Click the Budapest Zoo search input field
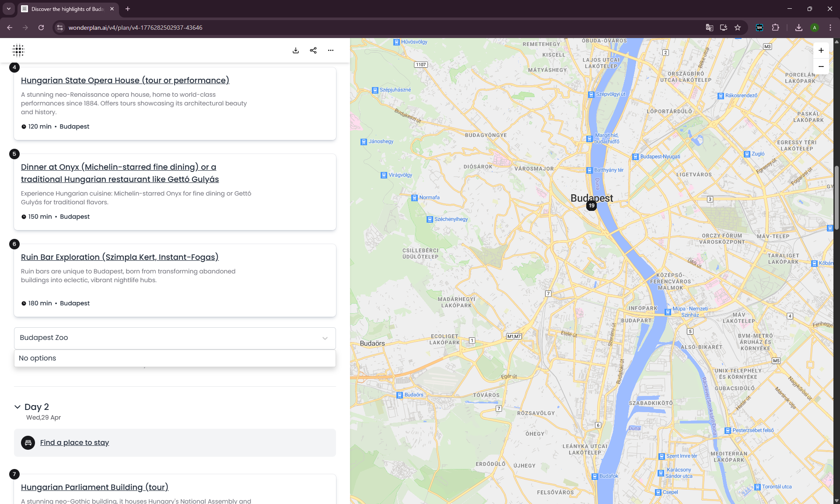Image resolution: width=840 pixels, height=504 pixels. tap(166, 338)
